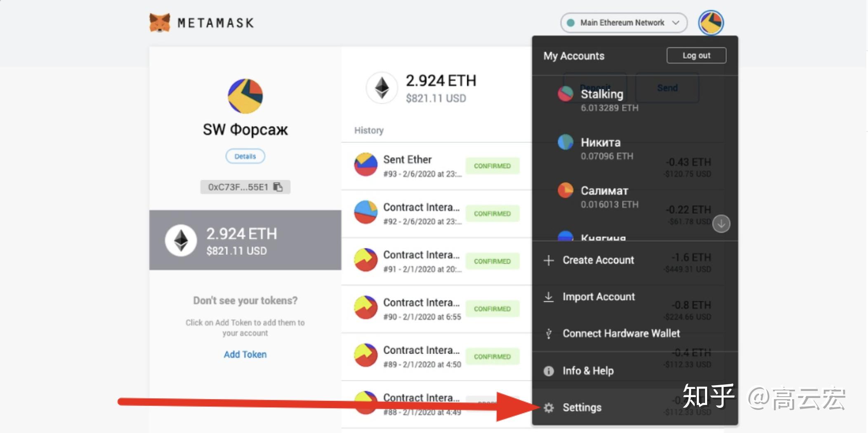
Task: Click CONFIRMED badge on transaction #93
Action: click(x=492, y=166)
